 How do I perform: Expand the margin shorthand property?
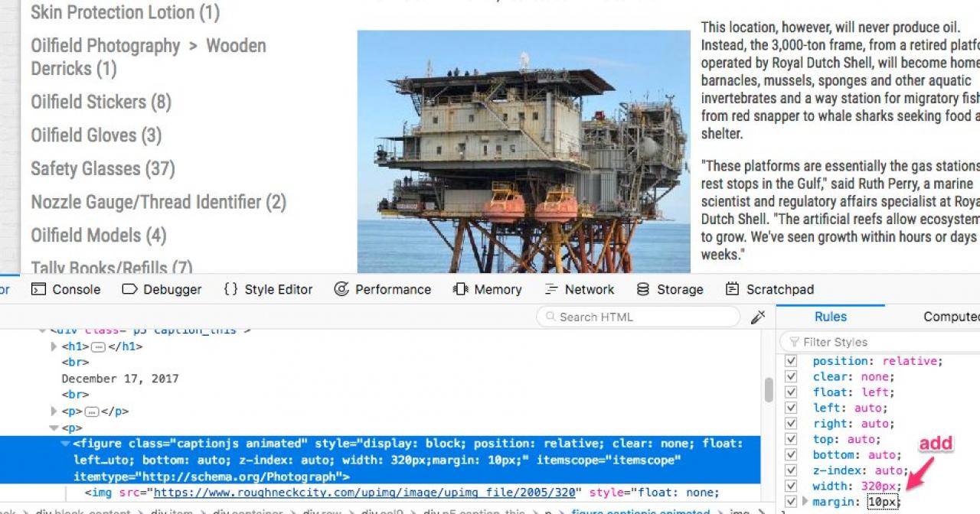pos(805,502)
